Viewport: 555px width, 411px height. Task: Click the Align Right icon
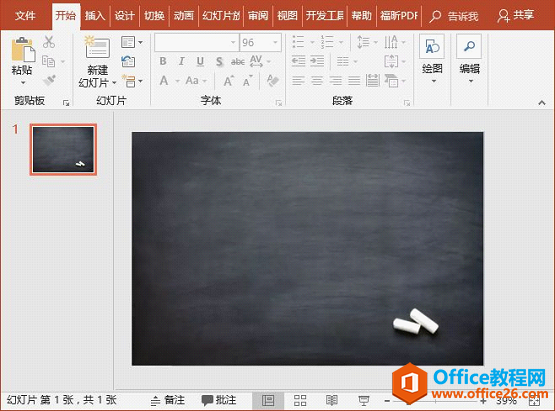tap(336, 81)
